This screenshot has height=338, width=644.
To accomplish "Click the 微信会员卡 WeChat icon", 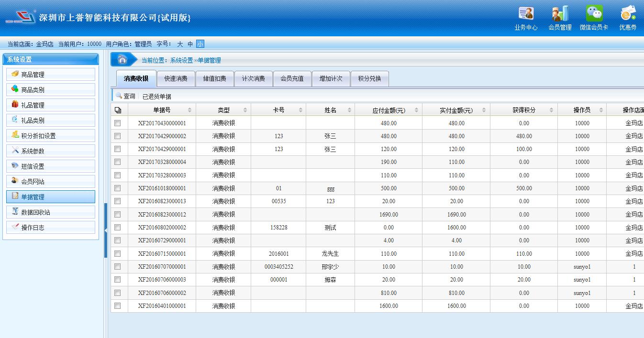I will (x=594, y=13).
